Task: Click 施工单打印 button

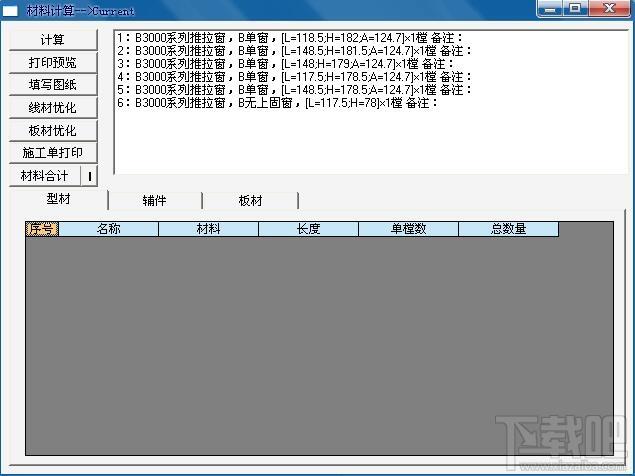Action: pyautogui.click(x=53, y=153)
